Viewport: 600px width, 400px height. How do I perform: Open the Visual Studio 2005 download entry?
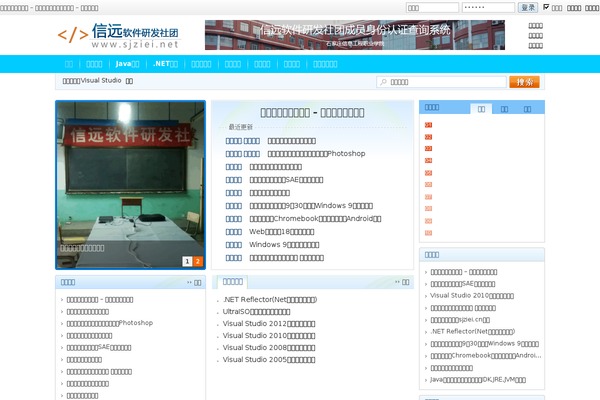tap(269, 359)
